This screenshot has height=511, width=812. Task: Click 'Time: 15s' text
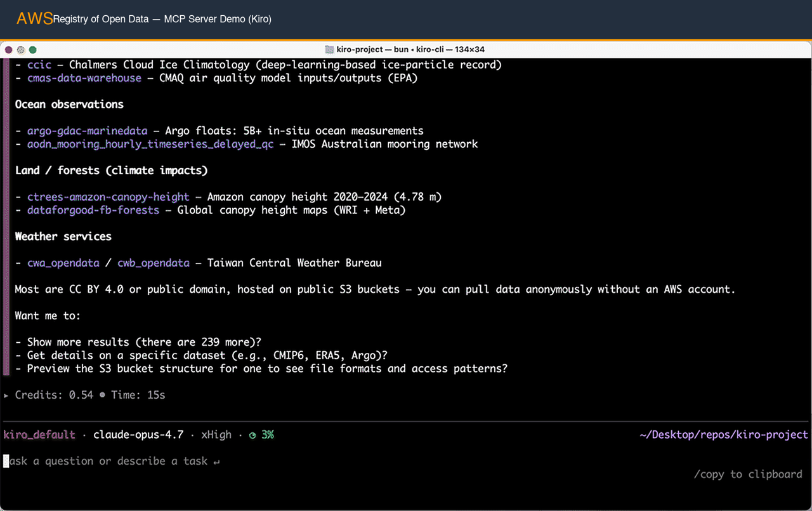[138, 395]
